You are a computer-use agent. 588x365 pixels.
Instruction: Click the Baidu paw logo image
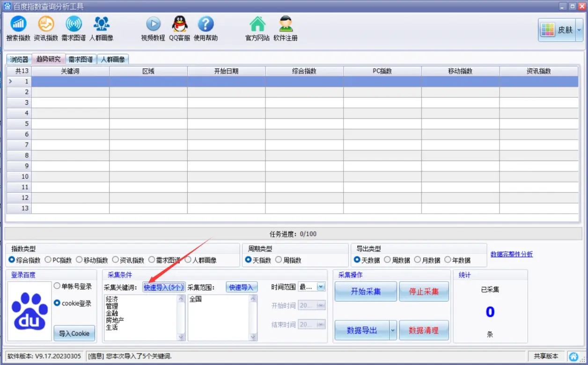click(x=29, y=311)
